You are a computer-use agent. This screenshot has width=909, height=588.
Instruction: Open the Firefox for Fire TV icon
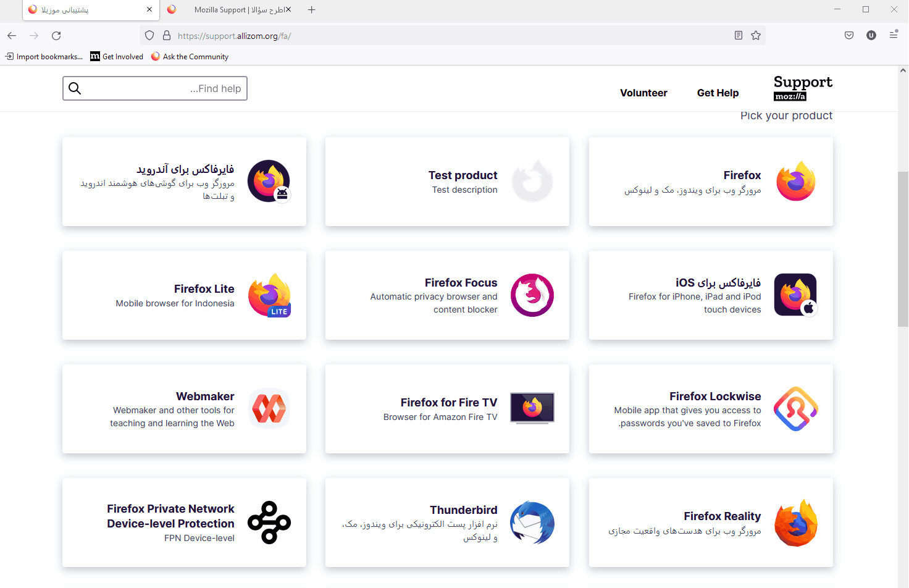532,408
